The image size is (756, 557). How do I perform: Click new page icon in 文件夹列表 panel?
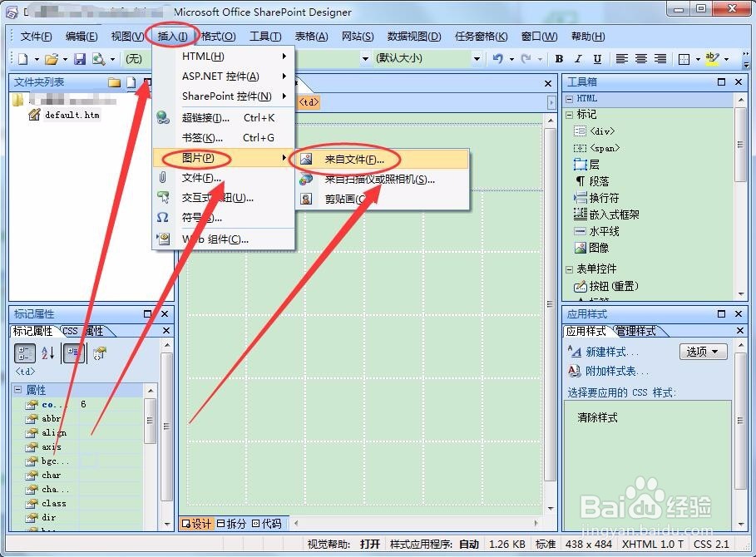131,82
